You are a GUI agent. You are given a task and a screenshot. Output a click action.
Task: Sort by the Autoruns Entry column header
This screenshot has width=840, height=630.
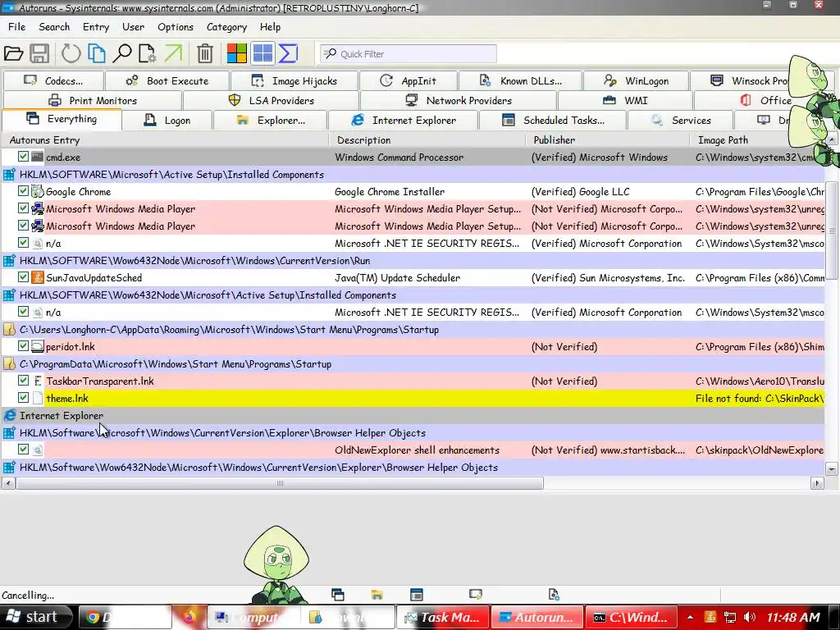[x=165, y=139]
